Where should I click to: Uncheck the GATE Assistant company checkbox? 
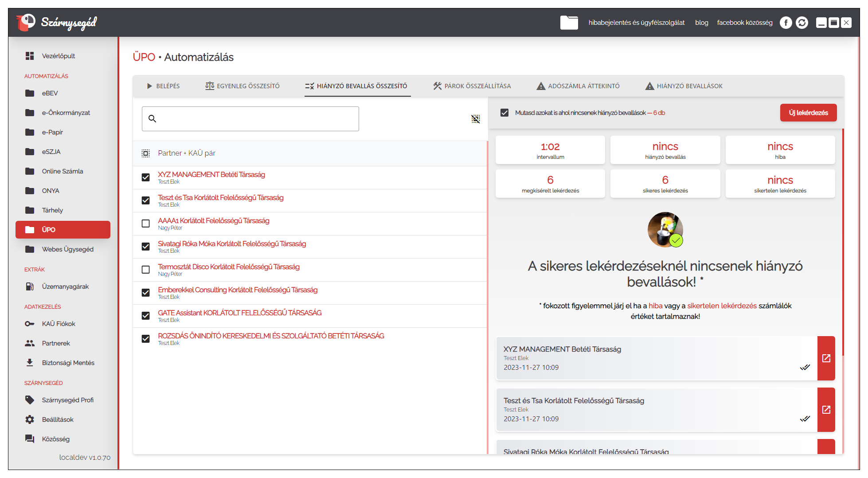point(145,316)
